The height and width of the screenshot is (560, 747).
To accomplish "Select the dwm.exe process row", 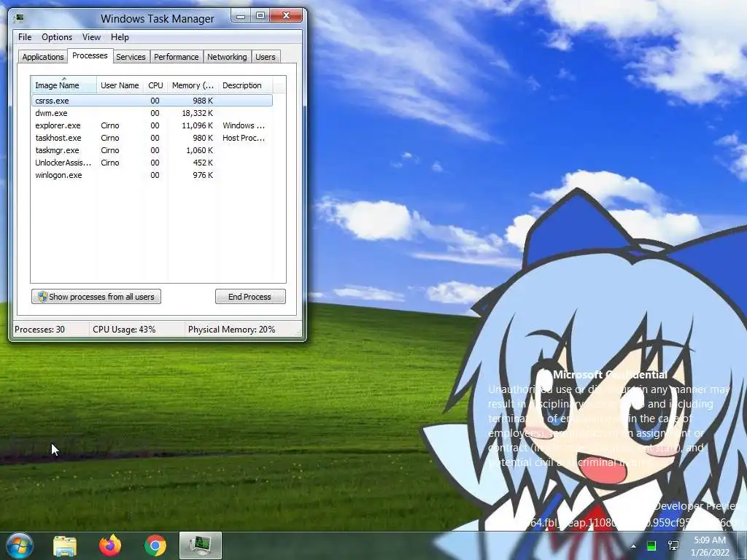I will (152, 113).
